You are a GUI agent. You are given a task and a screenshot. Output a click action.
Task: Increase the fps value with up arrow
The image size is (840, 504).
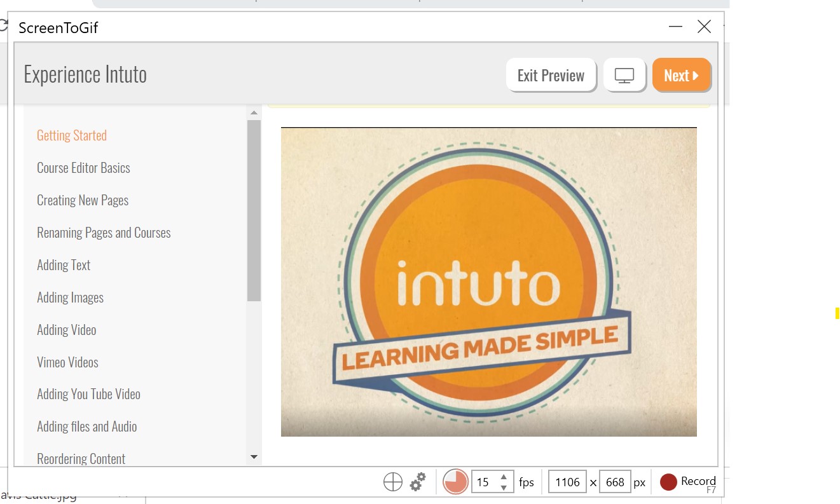(504, 477)
